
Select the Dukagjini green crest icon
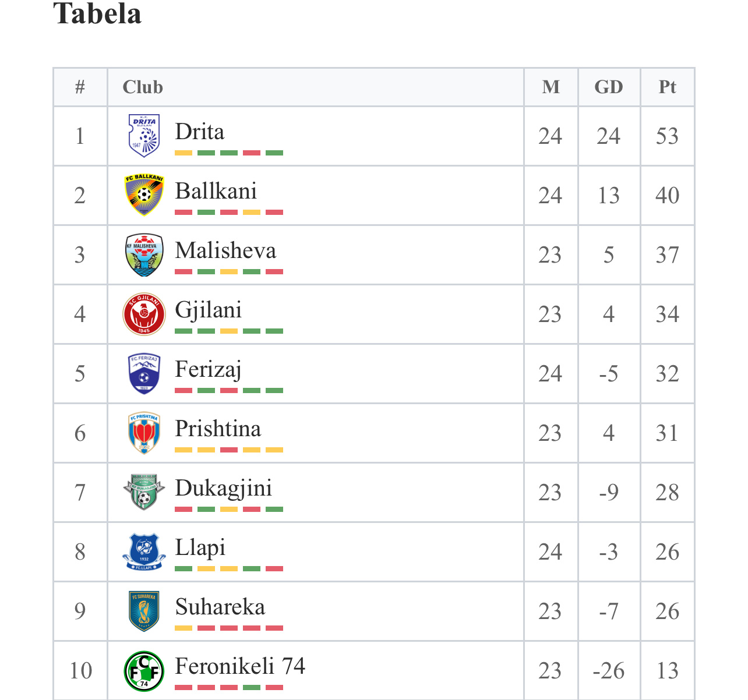click(144, 492)
